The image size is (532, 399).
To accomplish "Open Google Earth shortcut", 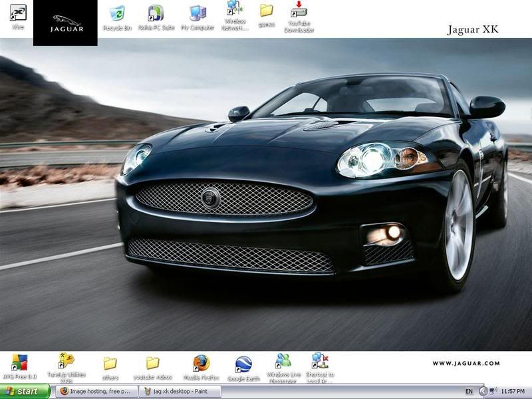I will tap(243, 364).
